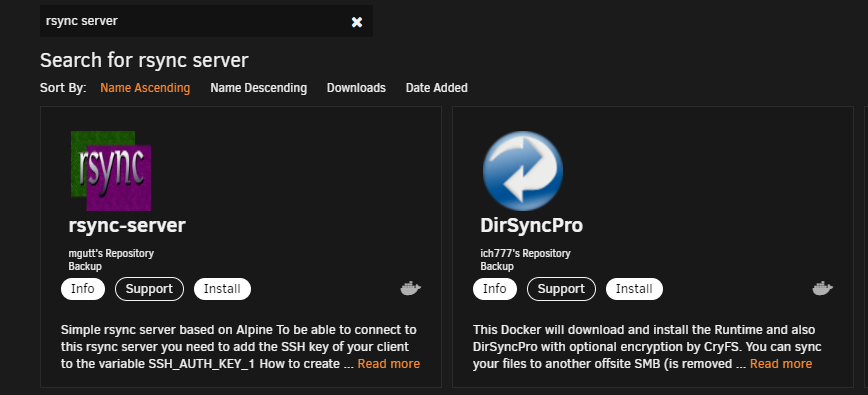Install the DirSyncPro app
The width and height of the screenshot is (868, 395).
click(634, 289)
